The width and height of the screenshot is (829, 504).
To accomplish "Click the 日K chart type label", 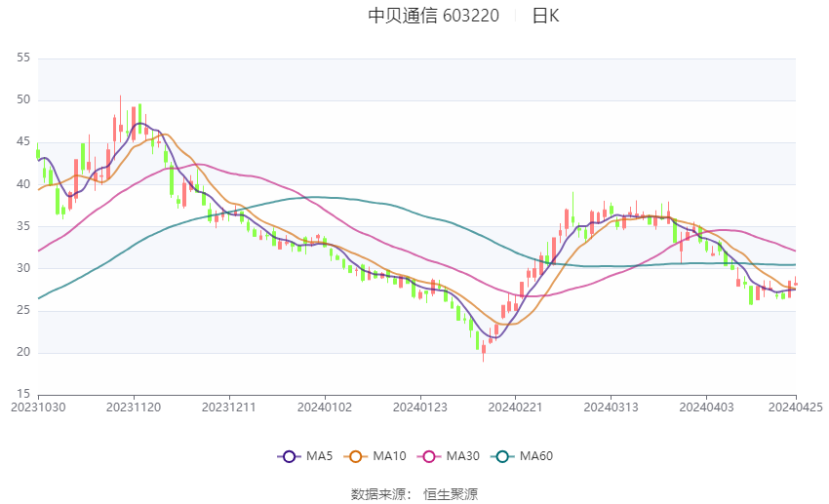I will [x=545, y=16].
